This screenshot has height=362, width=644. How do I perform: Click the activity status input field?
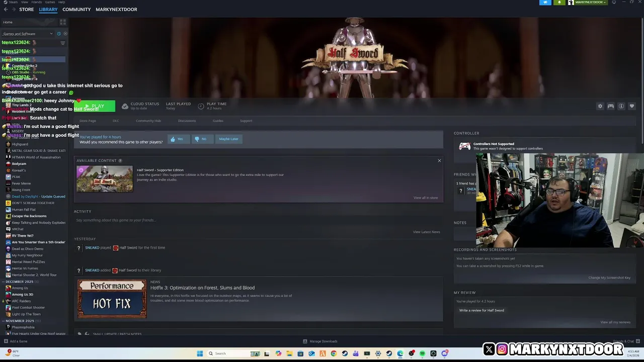[258, 220]
